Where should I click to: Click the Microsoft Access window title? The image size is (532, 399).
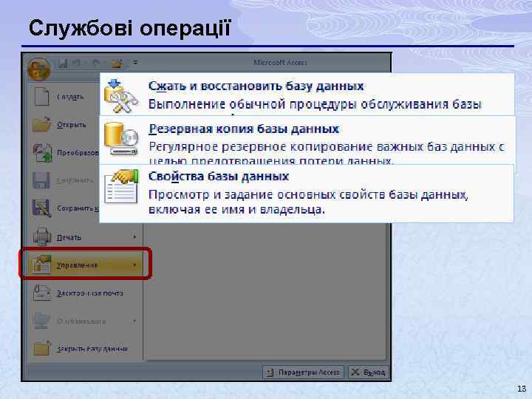(280, 63)
